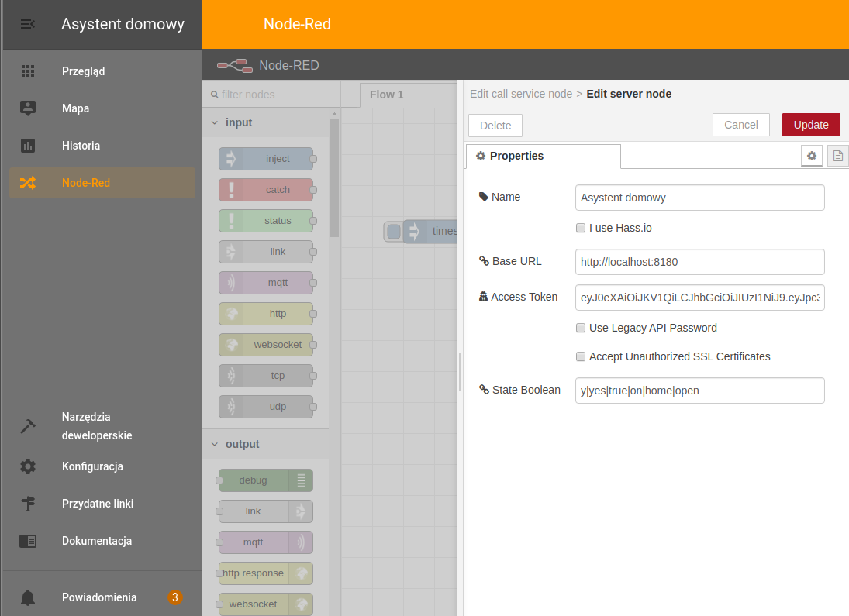Focus the filter nodes search field

pyautogui.click(x=272, y=95)
